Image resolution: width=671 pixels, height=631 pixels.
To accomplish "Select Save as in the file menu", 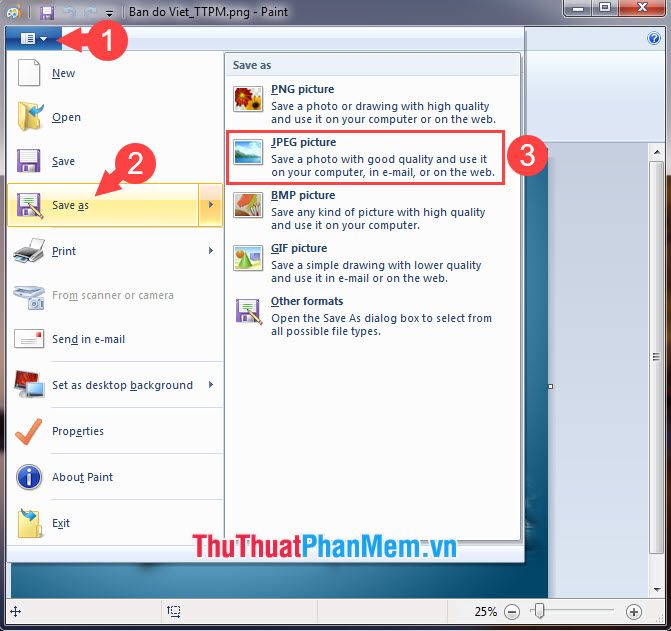I will pyautogui.click(x=103, y=205).
